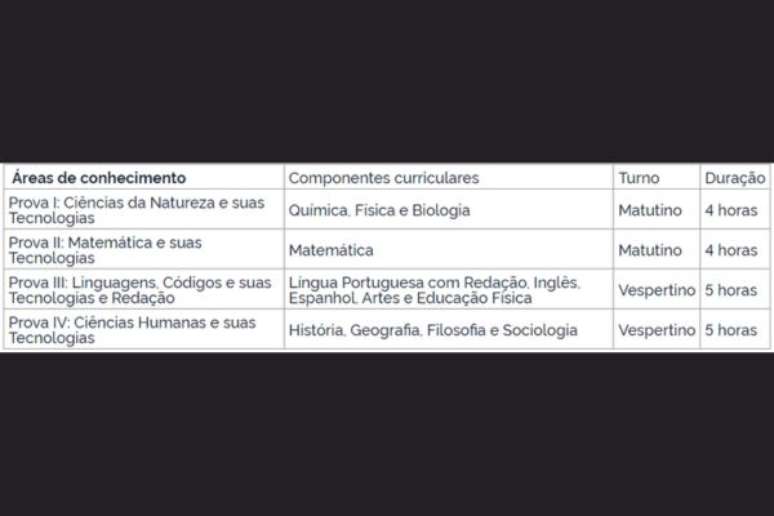Select the Matutino cell for Prova I
The image size is (774, 516).
[657, 210]
